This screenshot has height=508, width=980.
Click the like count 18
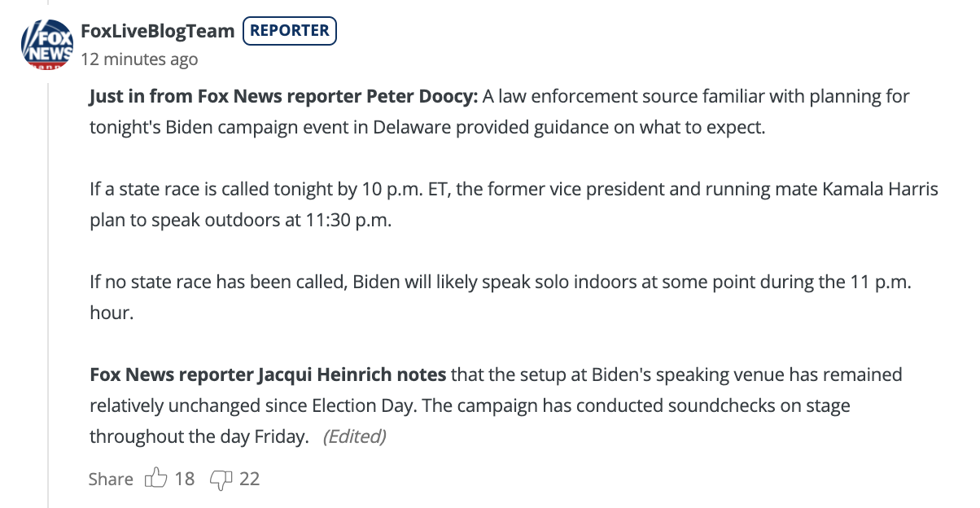coord(185,479)
